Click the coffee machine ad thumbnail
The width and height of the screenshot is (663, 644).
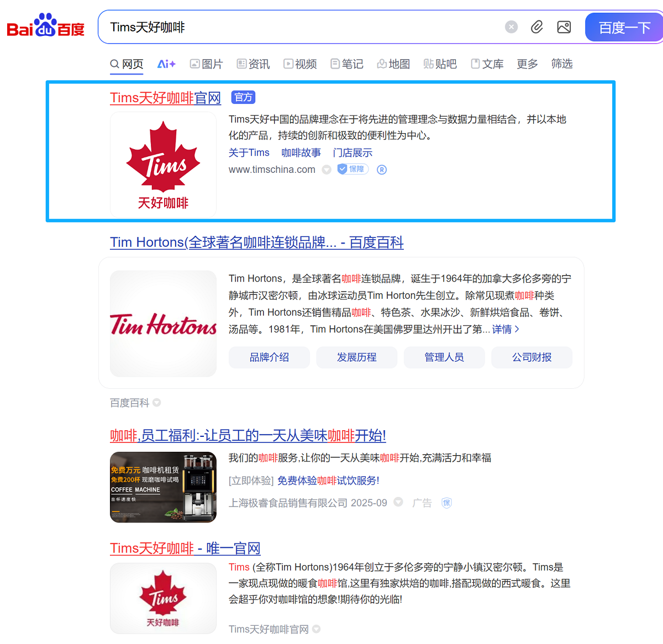pos(163,487)
